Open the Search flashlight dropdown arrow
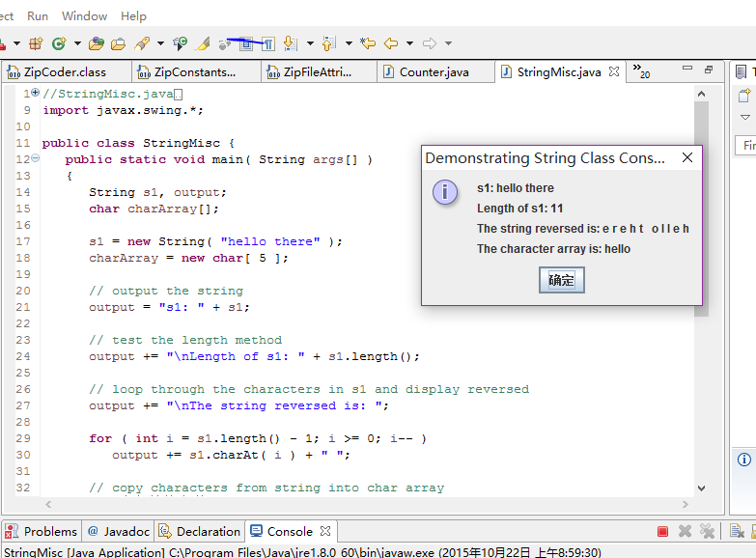The height and width of the screenshot is (558, 756). [x=160, y=43]
